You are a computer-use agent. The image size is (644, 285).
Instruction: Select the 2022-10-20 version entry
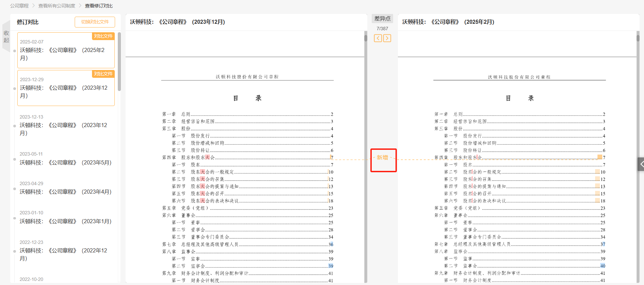tap(32, 279)
